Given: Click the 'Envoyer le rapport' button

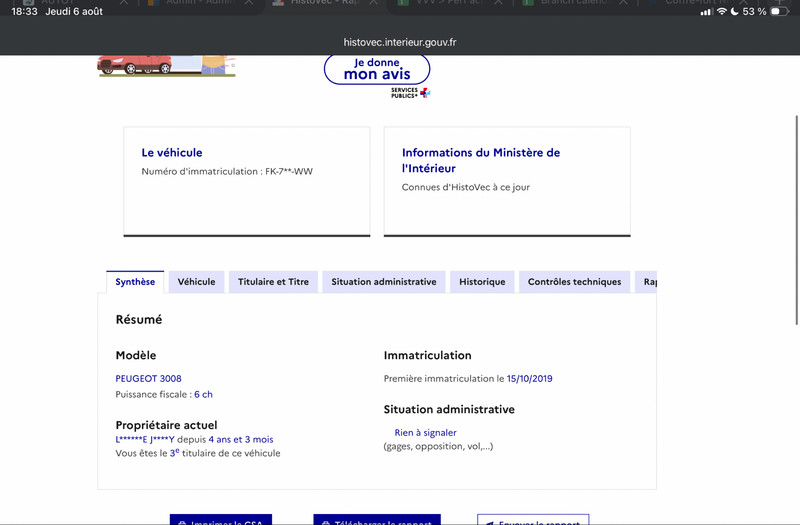Looking at the screenshot, I should 533,520.
